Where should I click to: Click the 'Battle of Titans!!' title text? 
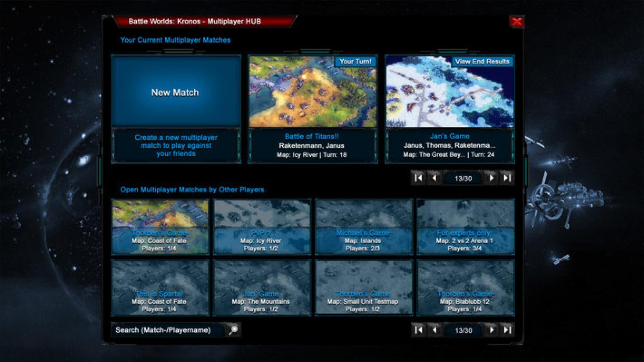tap(312, 137)
